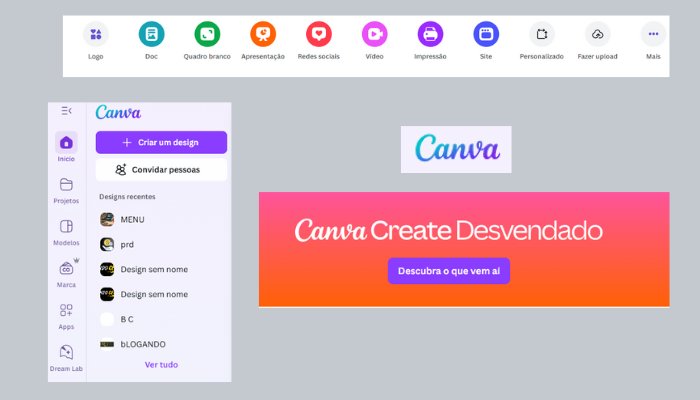The height and width of the screenshot is (400, 700).
Task: Click the Canva logo in the side panel
Action: (118, 112)
